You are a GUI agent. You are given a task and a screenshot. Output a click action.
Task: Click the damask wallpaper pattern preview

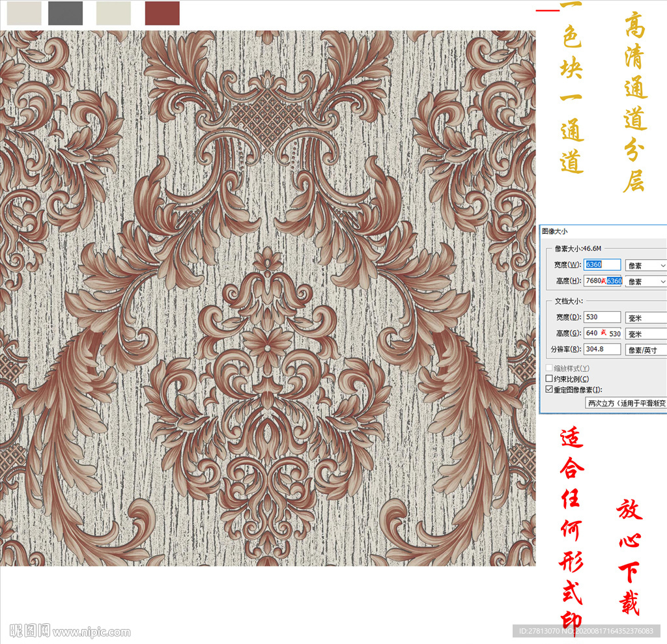point(268,298)
